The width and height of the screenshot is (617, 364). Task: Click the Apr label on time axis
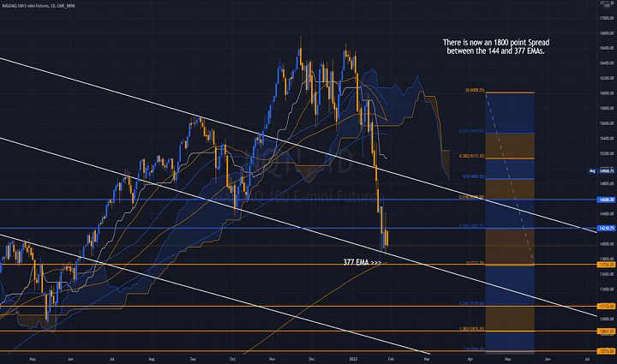pyautogui.click(x=470, y=359)
